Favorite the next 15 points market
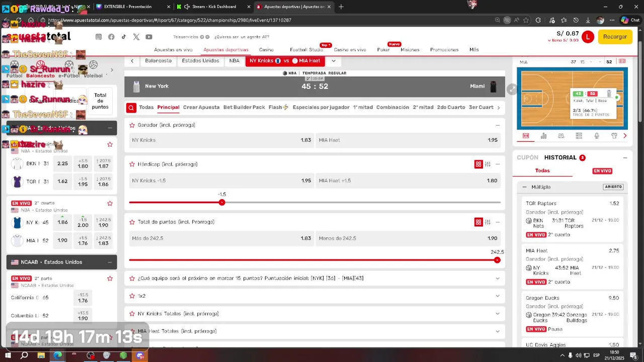644x362 pixels. [x=132, y=279]
